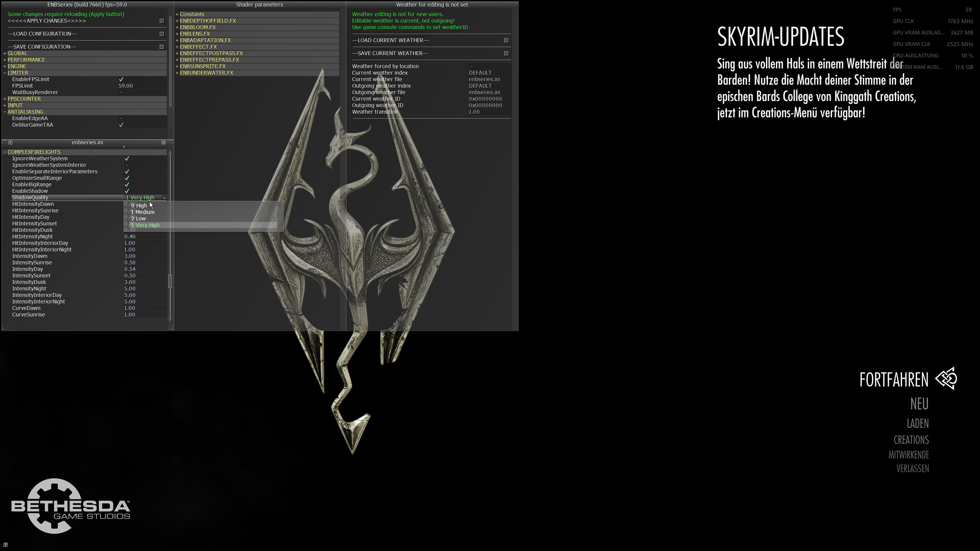Uncheck the EnableShadow option
The height and width of the screenshot is (551, 980).
127,191
